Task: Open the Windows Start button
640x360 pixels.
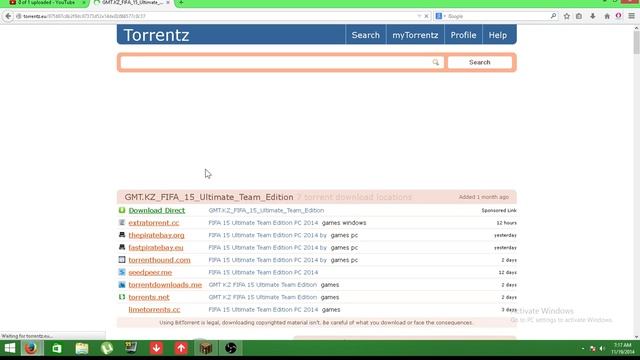Action: 10,348
